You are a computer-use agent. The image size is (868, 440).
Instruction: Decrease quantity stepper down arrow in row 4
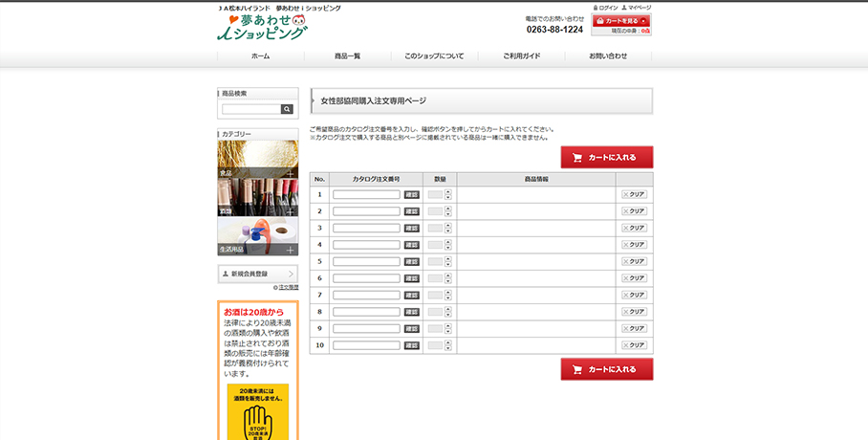coord(447,248)
